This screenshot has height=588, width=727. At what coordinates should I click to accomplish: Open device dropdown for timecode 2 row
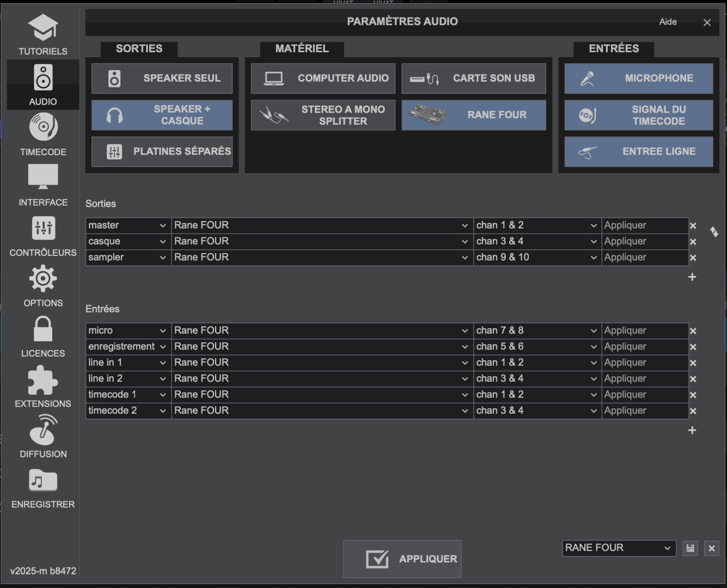(322, 411)
